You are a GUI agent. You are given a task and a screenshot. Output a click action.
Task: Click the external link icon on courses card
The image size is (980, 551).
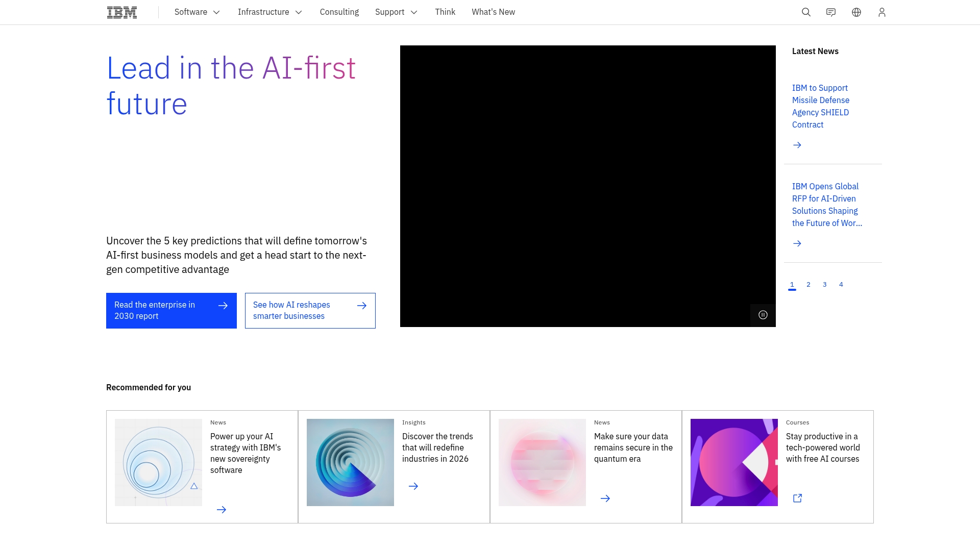click(797, 498)
